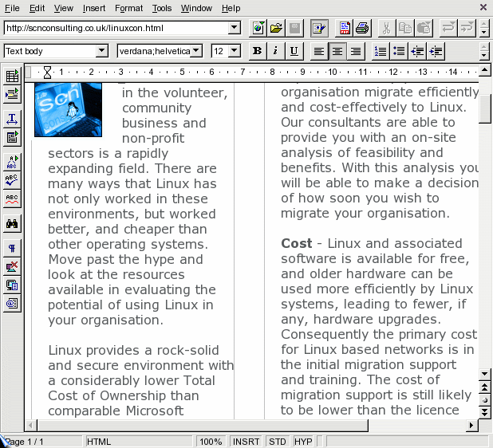Open the File menu

12,8
